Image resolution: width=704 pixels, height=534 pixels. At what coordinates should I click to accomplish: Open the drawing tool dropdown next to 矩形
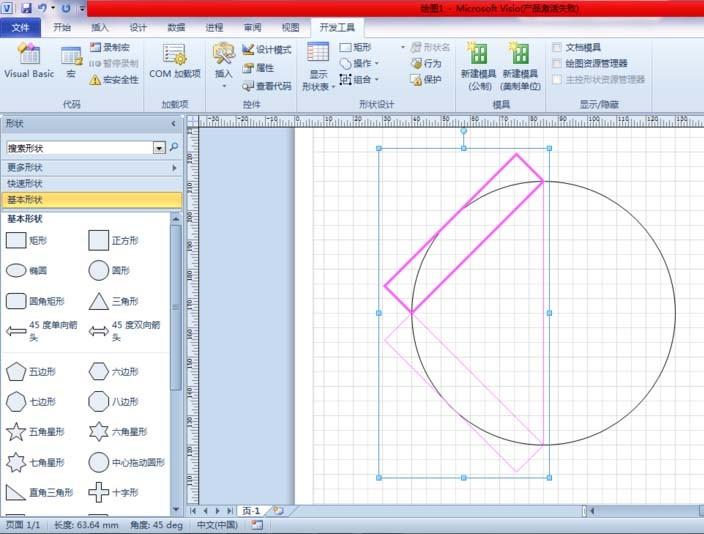[x=403, y=47]
